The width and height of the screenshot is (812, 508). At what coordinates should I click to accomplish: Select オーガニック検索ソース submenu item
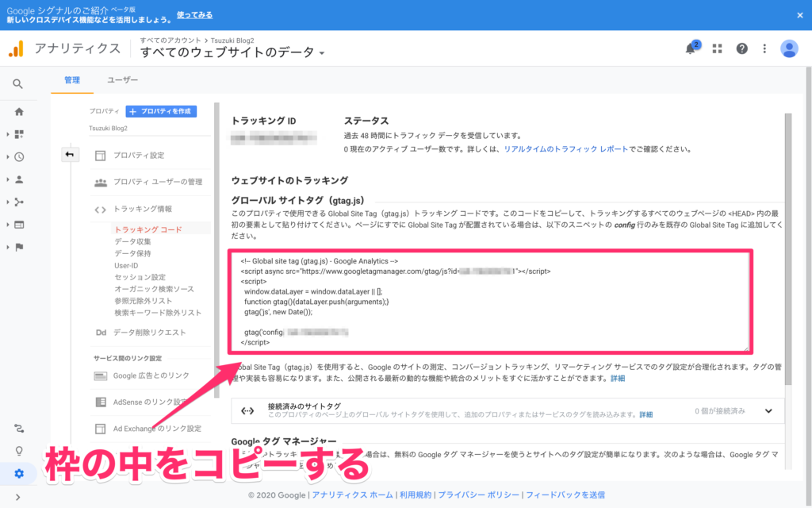[x=155, y=289]
